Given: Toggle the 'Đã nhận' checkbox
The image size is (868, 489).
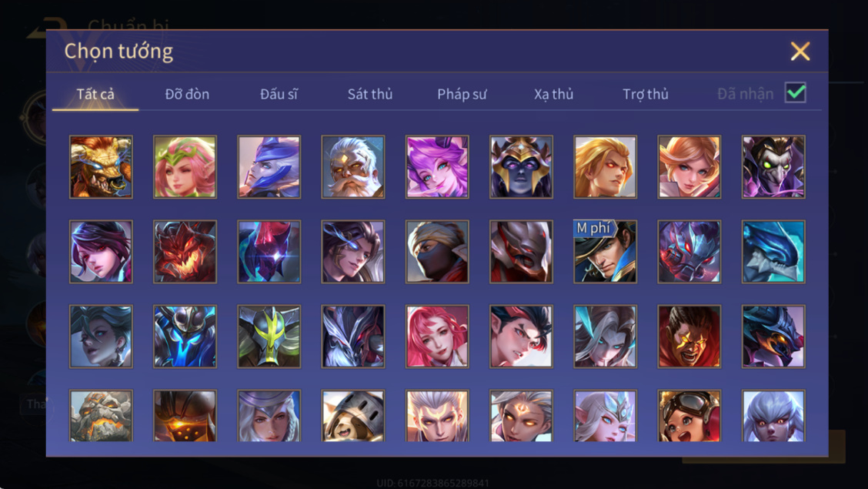Looking at the screenshot, I should [796, 92].
